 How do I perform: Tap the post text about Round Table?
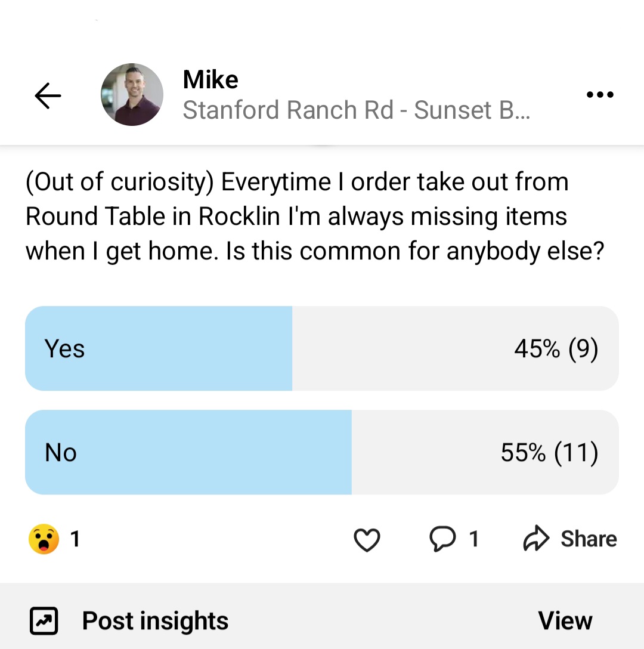click(315, 217)
